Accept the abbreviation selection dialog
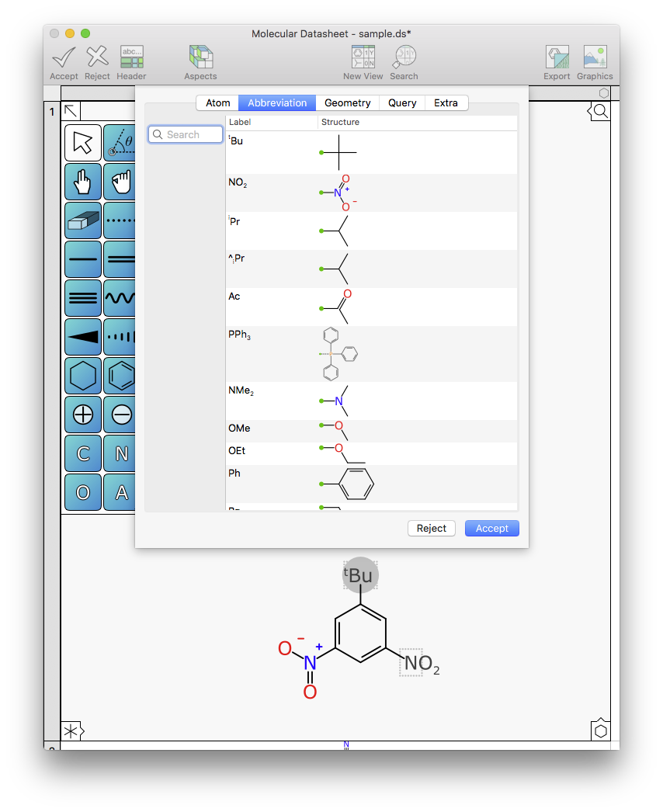Screen dimensions: 663x812 pyautogui.click(x=491, y=528)
